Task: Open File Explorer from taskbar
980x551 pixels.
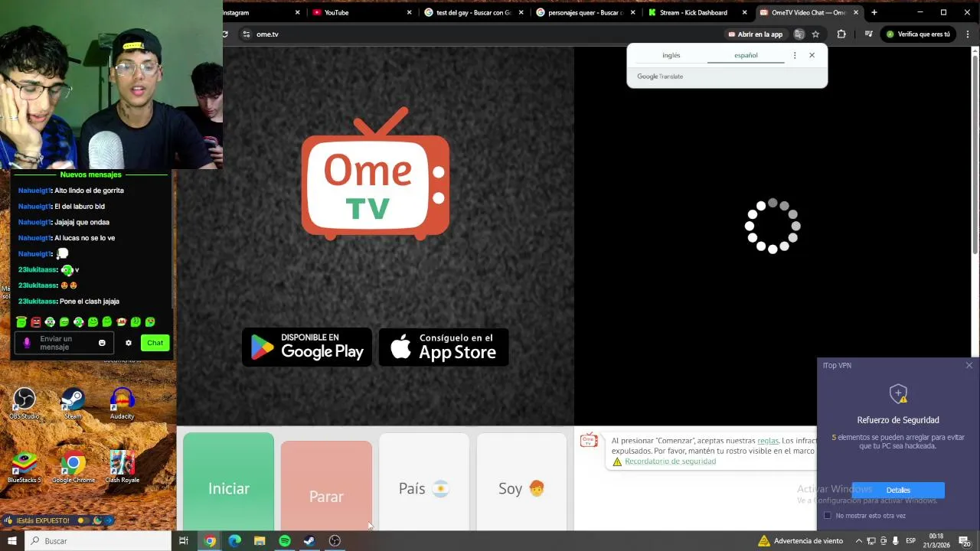Action: 260,541
